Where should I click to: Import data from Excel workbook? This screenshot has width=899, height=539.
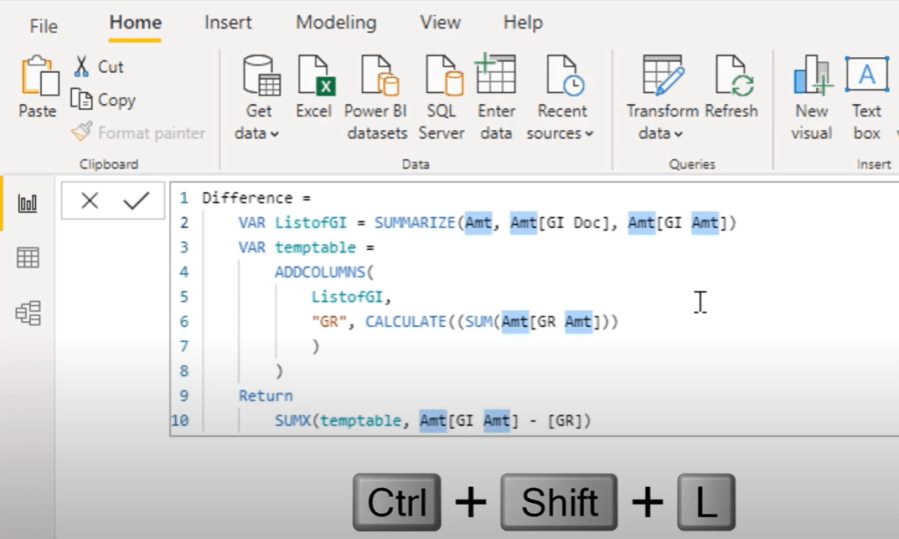(x=313, y=78)
